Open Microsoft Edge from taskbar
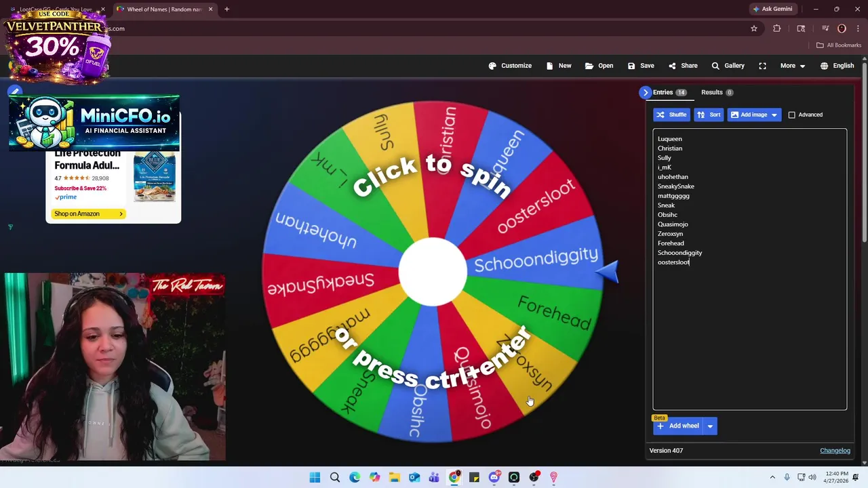The height and width of the screenshot is (488, 868). (x=355, y=477)
